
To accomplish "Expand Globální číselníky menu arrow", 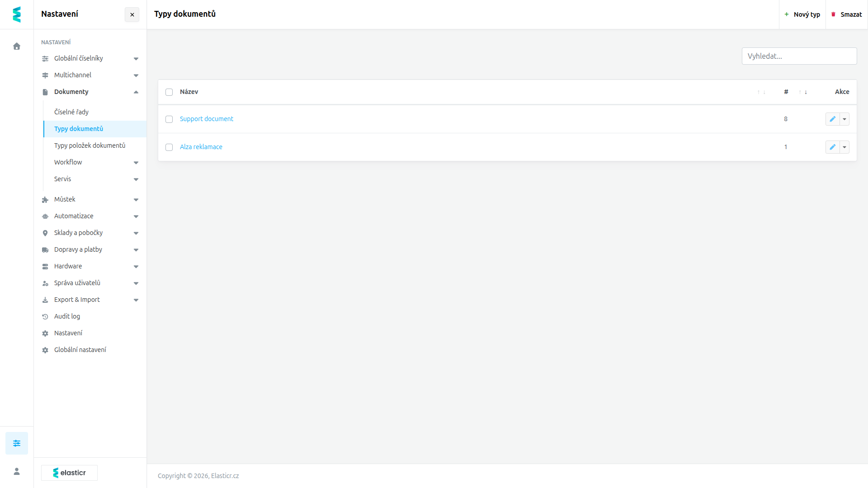I will coord(136,59).
